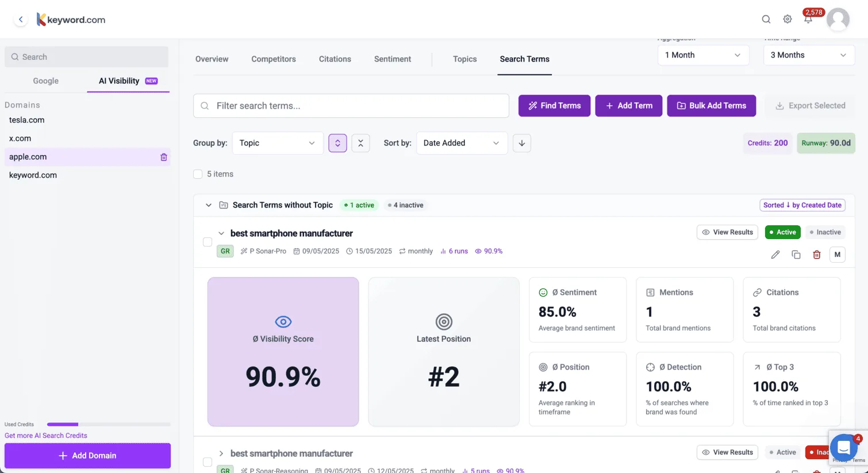Open the Topic group-by dropdown
Screen dimensions: 868x473
pyautogui.click(x=278, y=143)
